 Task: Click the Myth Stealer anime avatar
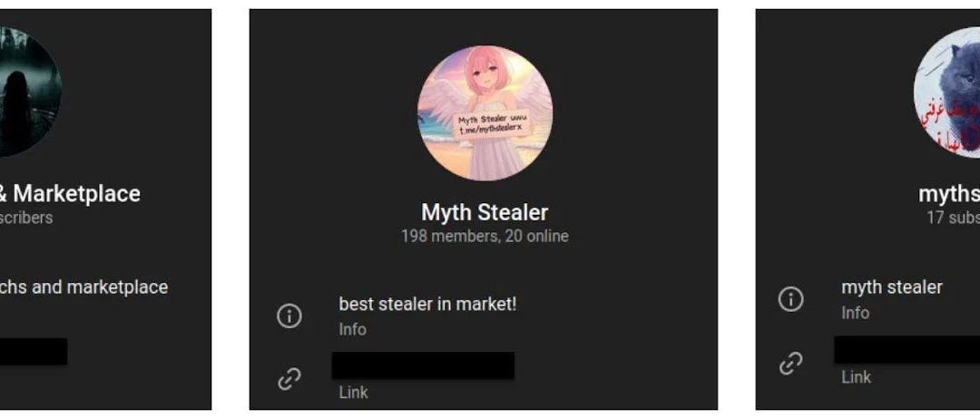[485, 113]
